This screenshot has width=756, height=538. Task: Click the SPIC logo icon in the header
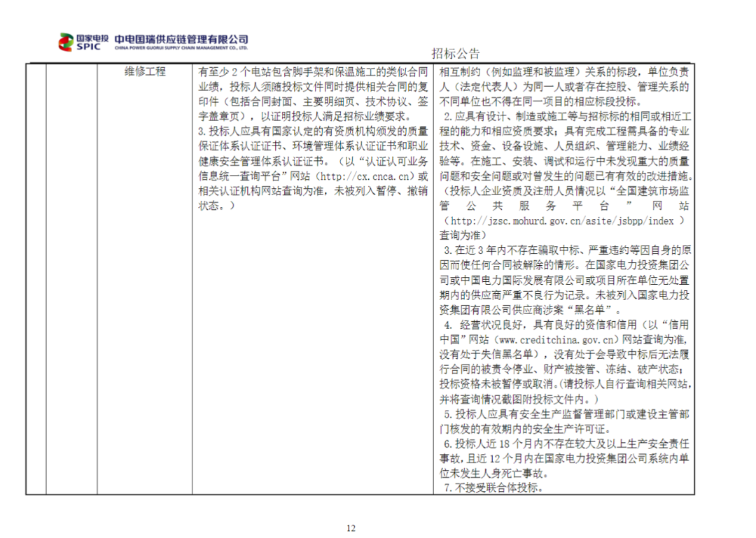(65, 42)
